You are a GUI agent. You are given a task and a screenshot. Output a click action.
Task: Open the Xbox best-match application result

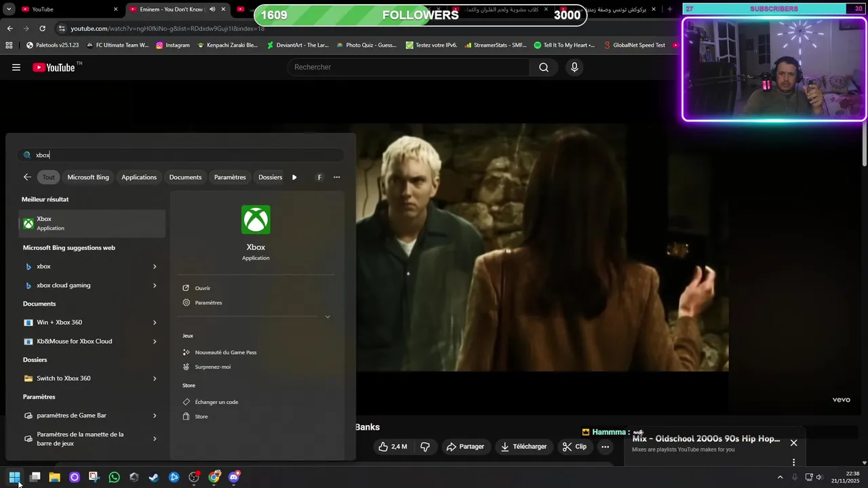coord(92,224)
